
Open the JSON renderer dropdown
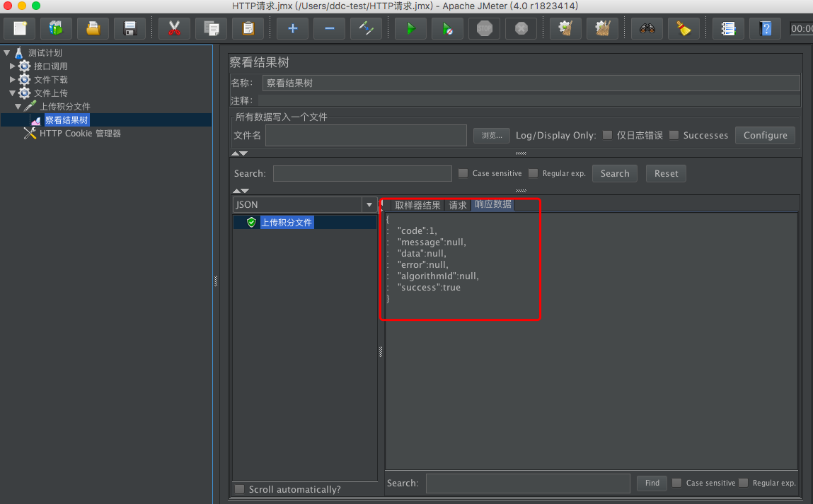[369, 204]
